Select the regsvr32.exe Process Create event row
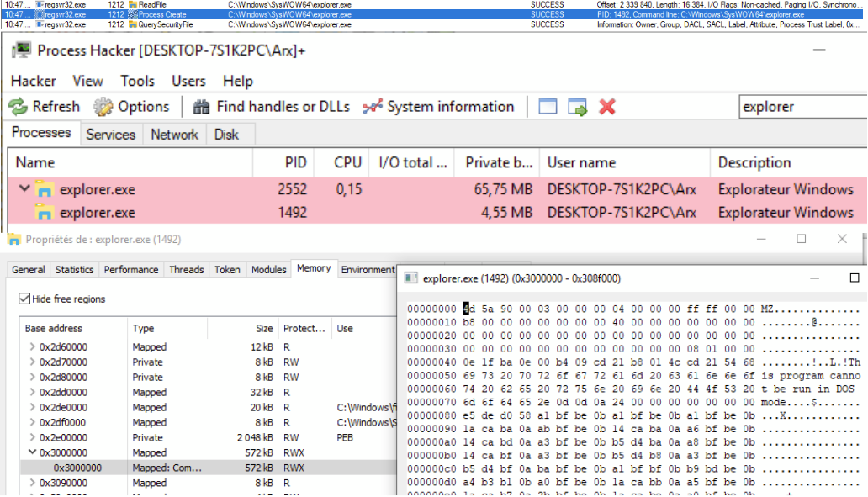The height and width of the screenshot is (497, 868). pos(431,14)
